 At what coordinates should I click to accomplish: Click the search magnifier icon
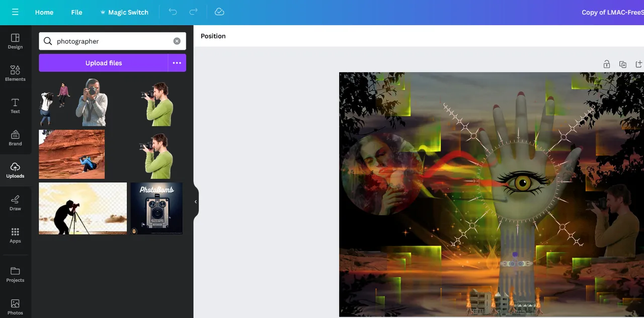point(48,41)
